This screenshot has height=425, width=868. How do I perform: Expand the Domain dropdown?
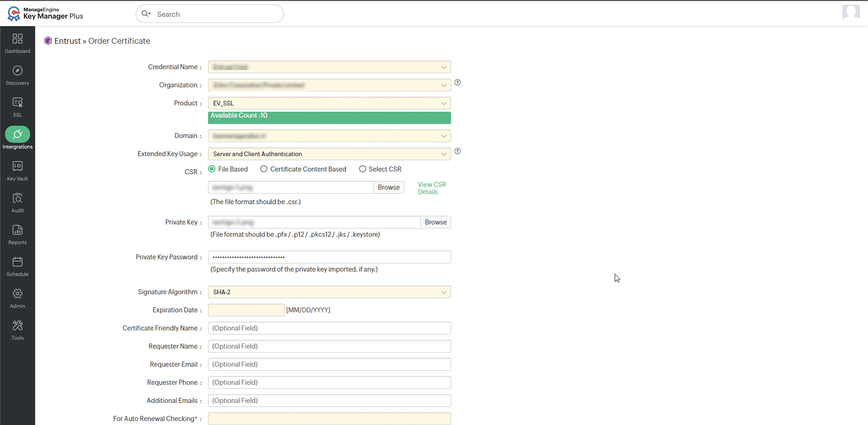tap(329, 136)
